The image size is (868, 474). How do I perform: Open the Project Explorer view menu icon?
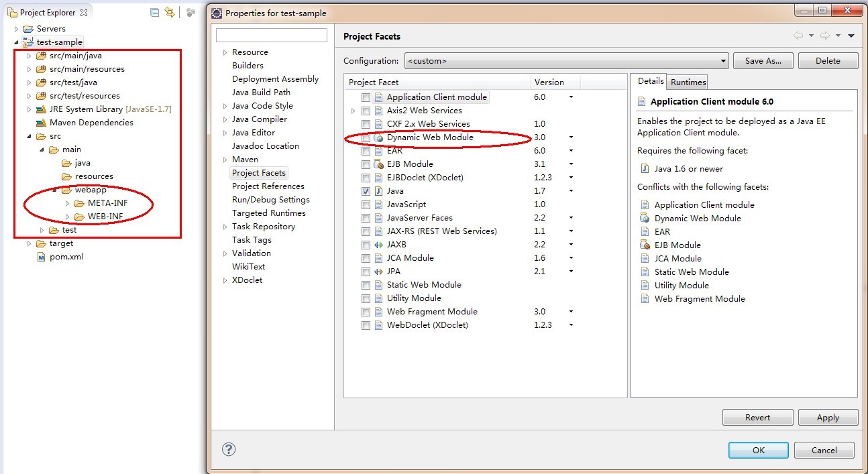click(191, 12)
